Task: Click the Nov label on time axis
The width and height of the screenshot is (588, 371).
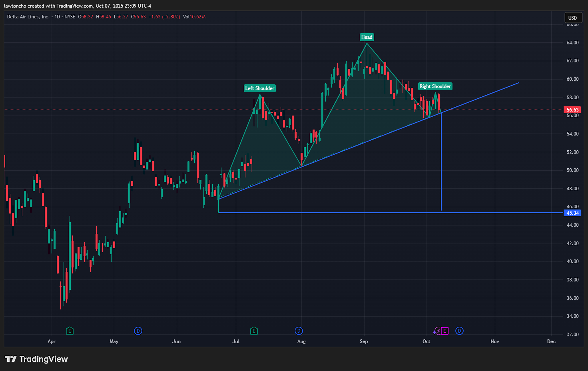Action: (495, 341)
